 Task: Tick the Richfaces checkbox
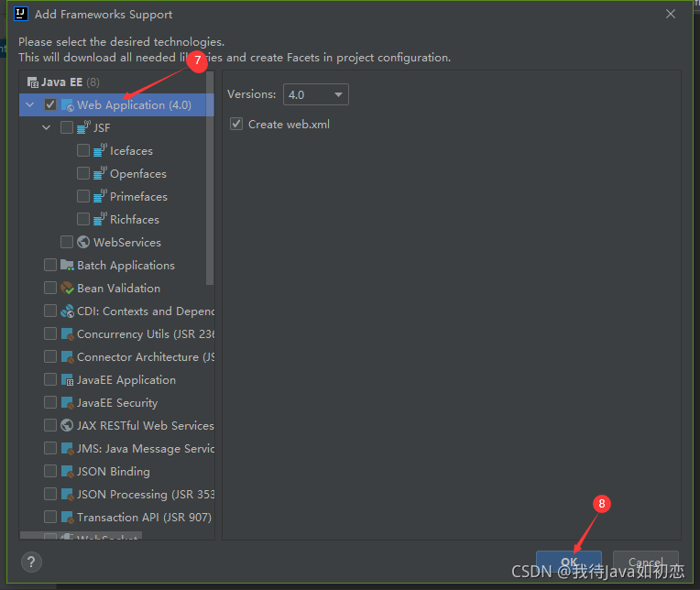coord(83,219)
